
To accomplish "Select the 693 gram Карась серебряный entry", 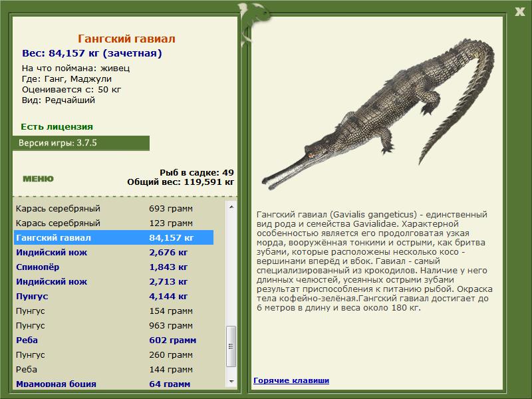I will coord(114,208).
